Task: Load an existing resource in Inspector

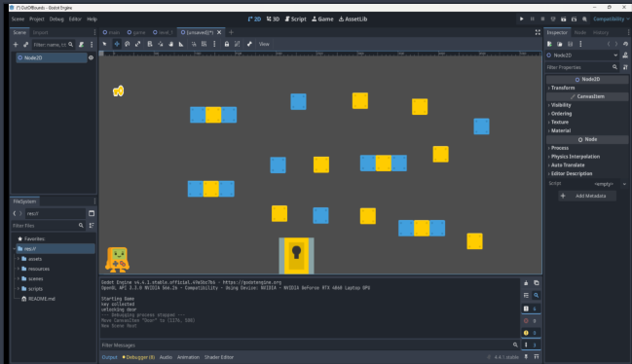Action: tap(559, 44)
